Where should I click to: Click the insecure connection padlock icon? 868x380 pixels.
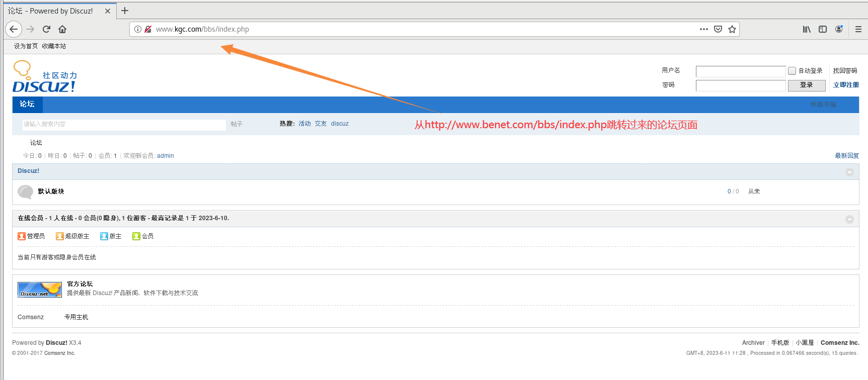pyautogui.click(x=148, y=29)
